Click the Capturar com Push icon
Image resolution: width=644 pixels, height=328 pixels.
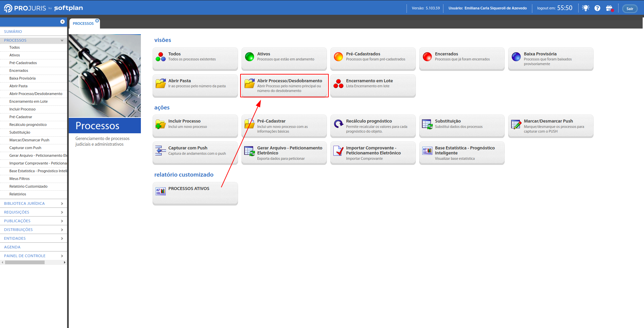[161, 151]
